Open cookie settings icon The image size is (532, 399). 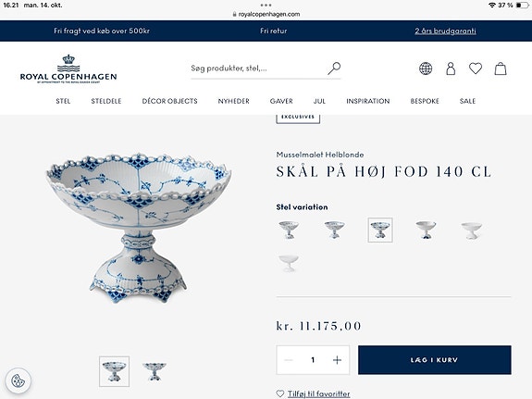click(x=18, y=381)
